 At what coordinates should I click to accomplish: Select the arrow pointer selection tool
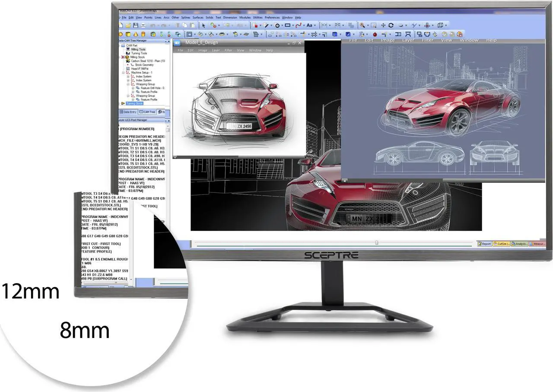[203, 25]
